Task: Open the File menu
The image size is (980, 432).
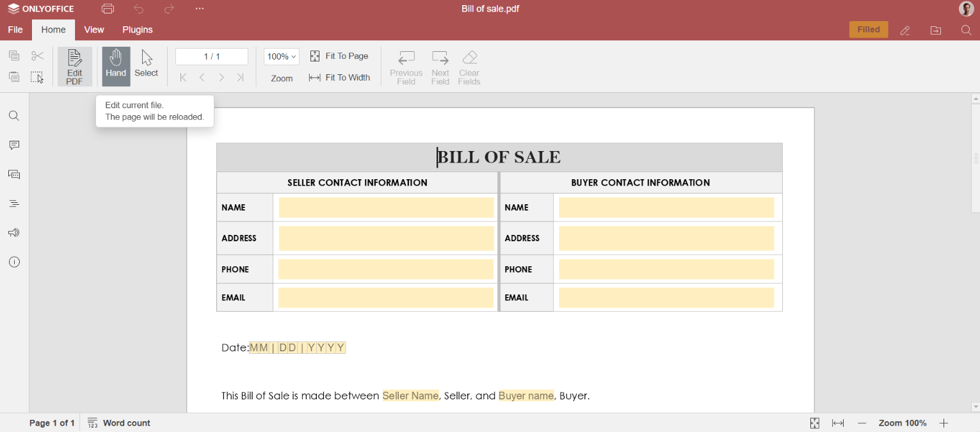Action: [15, 30]
